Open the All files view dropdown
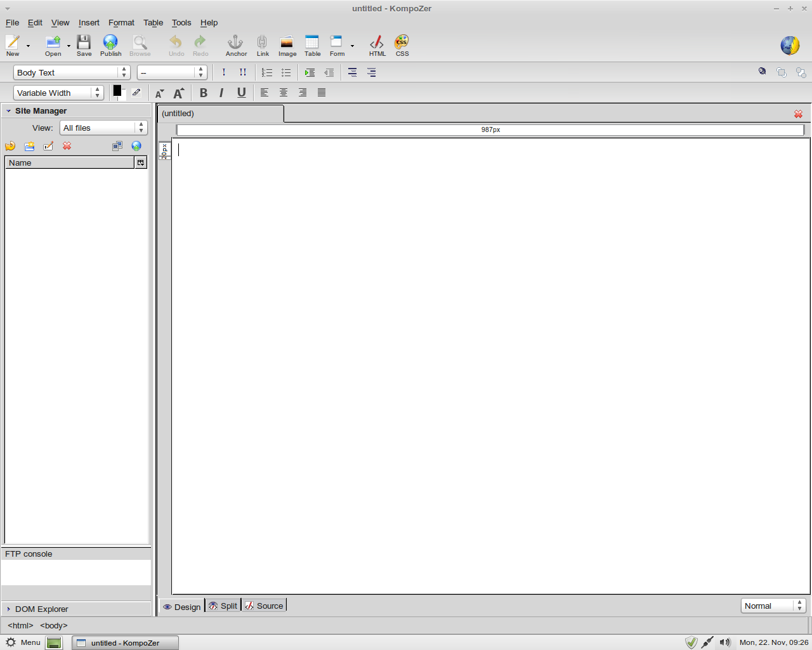812x650 pixels. (103, 128)
